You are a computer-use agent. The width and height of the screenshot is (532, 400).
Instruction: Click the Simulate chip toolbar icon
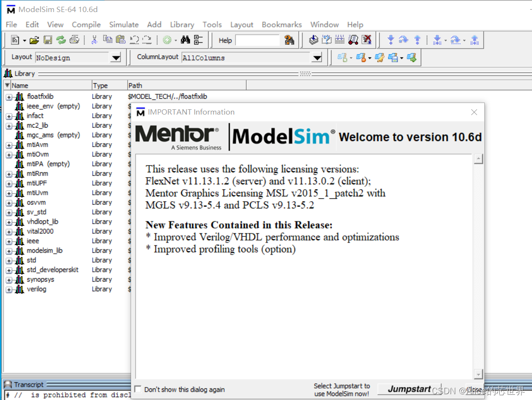[340, 40]
